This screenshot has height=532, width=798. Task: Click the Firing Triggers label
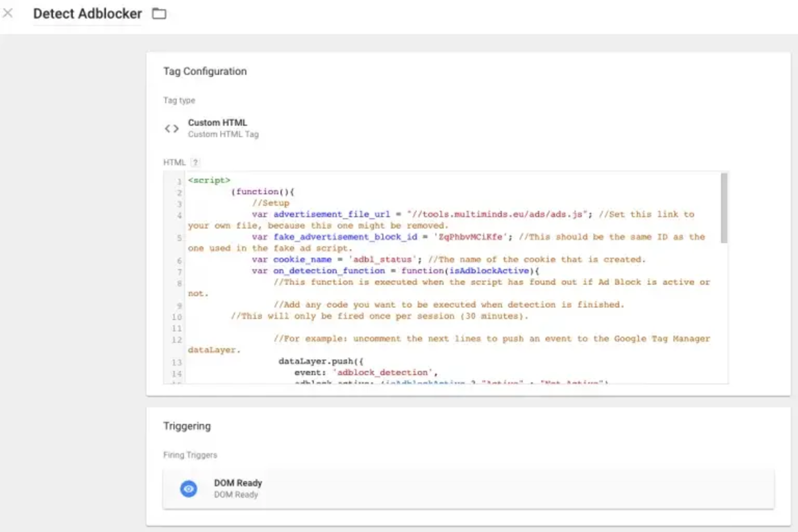190,455
